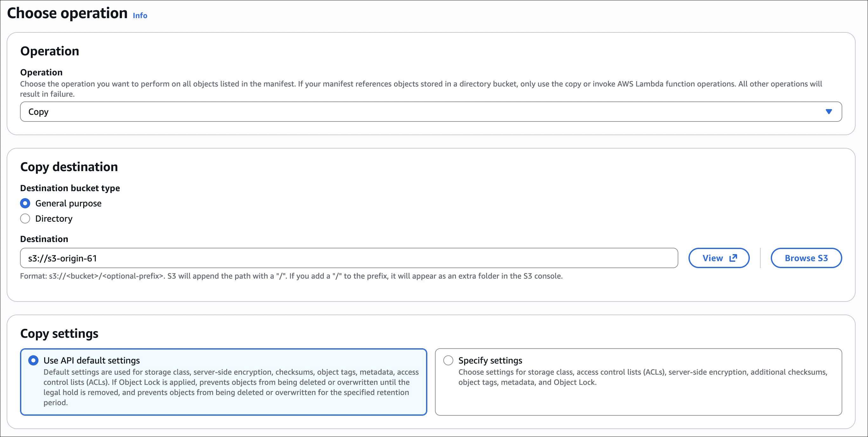This screenshot has width=868, height=437.
Task: Click the Destination format hint text
Action: click(291, 276)
